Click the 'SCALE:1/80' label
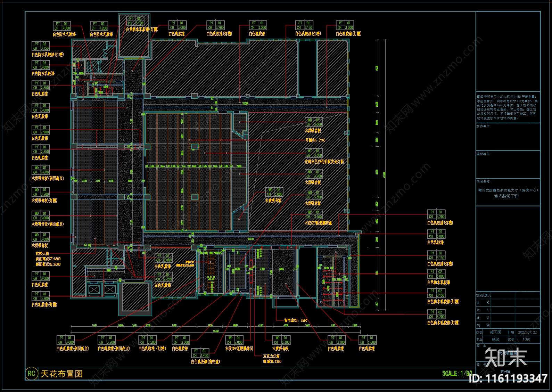552x392 pixels. 457,373
